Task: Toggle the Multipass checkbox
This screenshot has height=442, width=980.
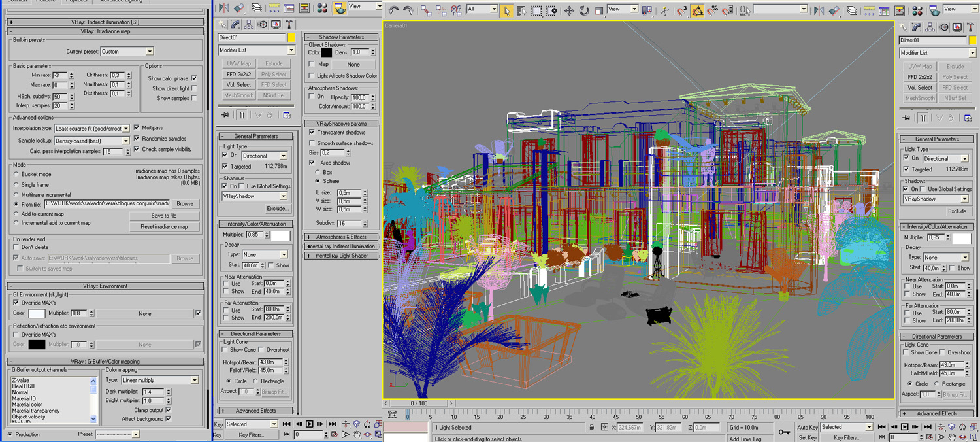Action: (137, 128)
